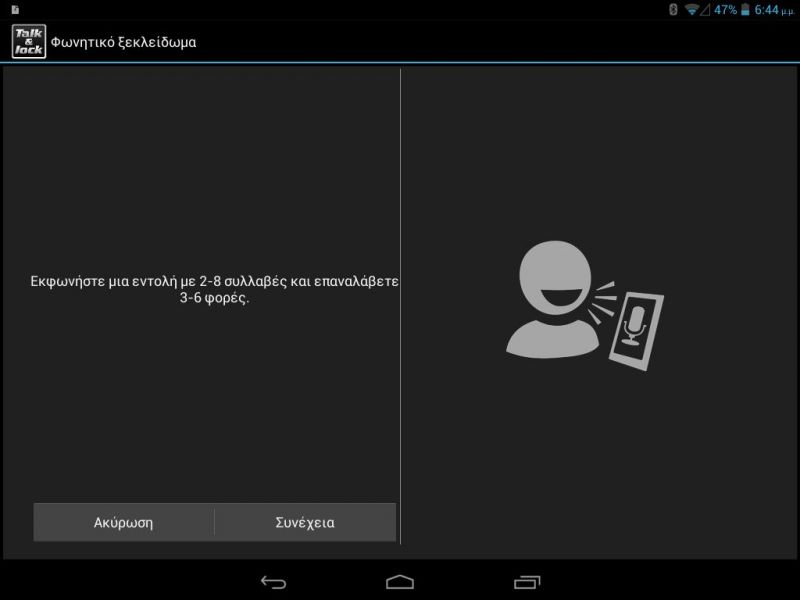The image size is (800, 600).
Task: Tap the person speaking to phone illustration
Action: 585,305
